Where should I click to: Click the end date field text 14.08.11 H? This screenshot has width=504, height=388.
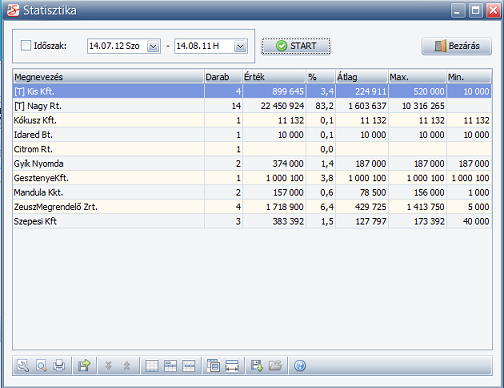[x=197, y=46]
